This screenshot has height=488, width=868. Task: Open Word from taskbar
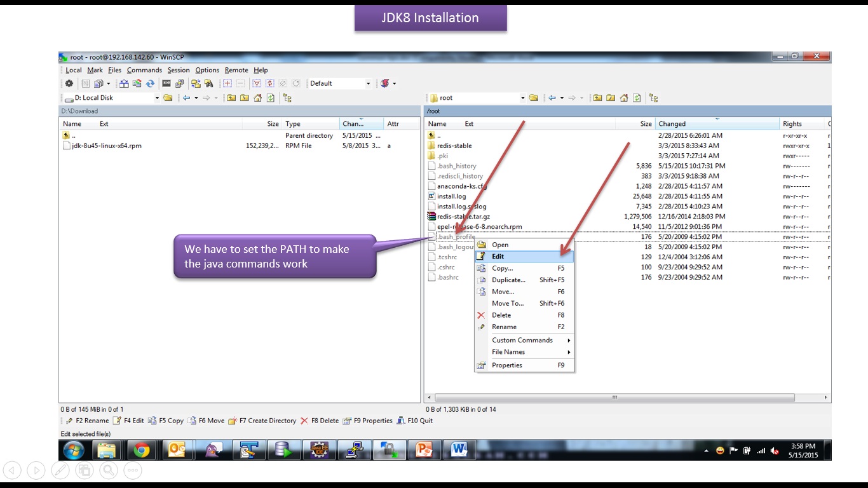point(459,451)
